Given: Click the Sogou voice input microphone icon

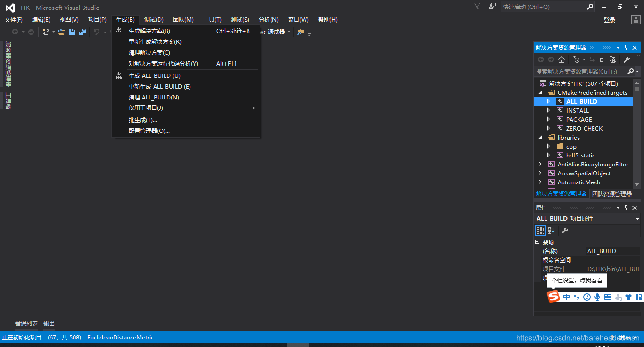Looking at the screenshot, I should tap(597, 297).
